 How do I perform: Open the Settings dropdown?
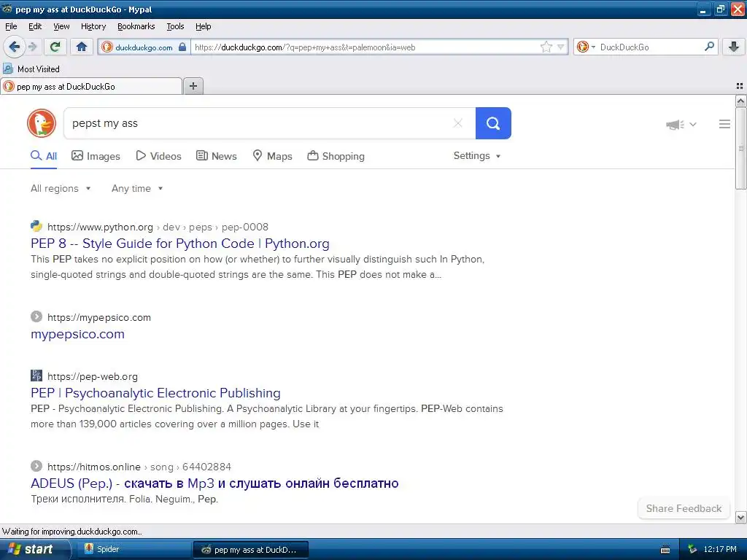click(x=477, y=156)
